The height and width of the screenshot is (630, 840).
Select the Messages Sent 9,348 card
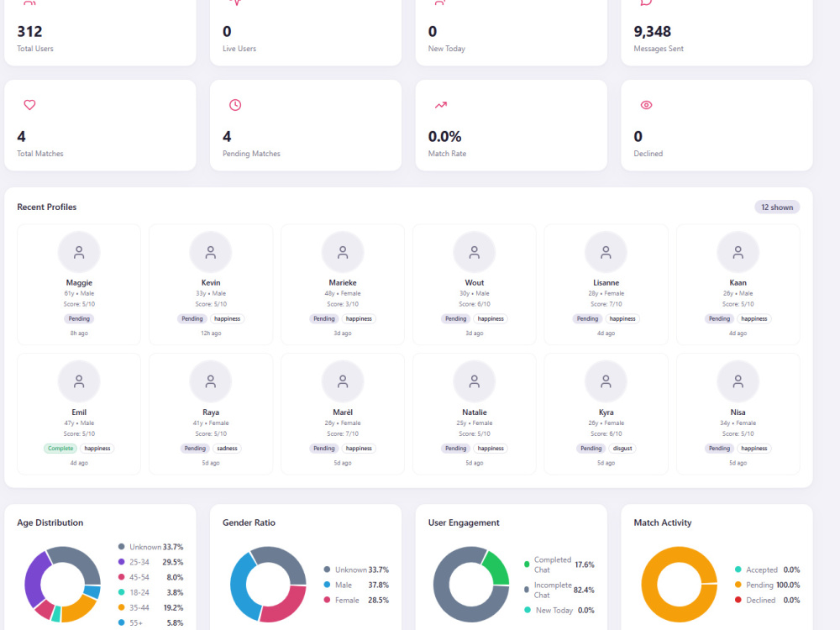(x=717, y=31)
